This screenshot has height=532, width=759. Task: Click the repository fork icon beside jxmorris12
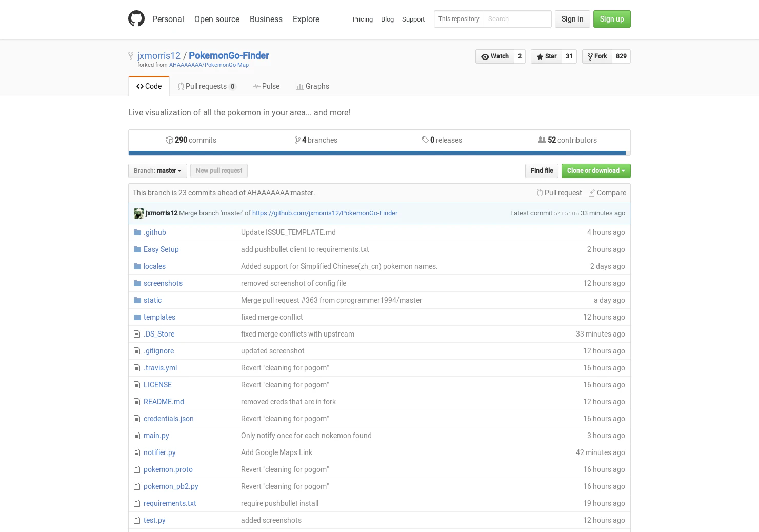(x=131, y=56)
